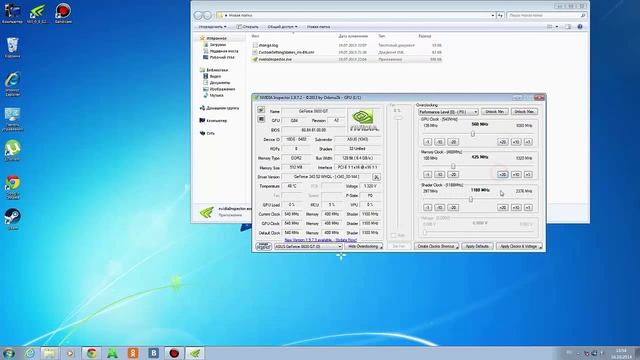
Task: Click the PayPal donate button in NVIDIA Inspector
Action: click(x=264, y=247)
